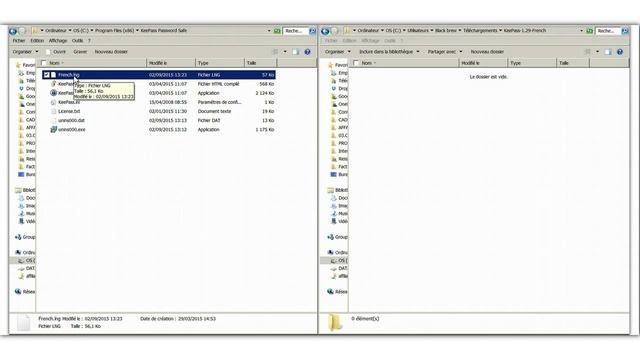Expand Inclure dans la bibliothèque dropdown
The width and height of the screenshot is (640, 360).
[389, 52]
